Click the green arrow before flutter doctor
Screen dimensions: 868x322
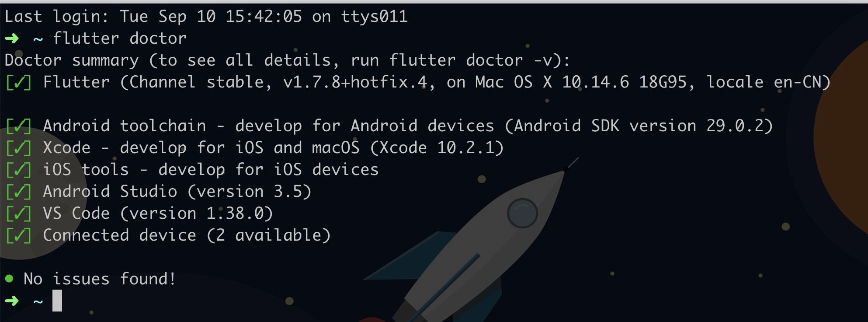12,38
